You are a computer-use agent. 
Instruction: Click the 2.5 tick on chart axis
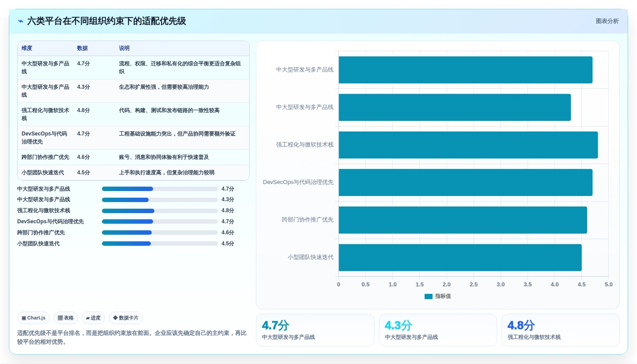(x=473, y=285)
